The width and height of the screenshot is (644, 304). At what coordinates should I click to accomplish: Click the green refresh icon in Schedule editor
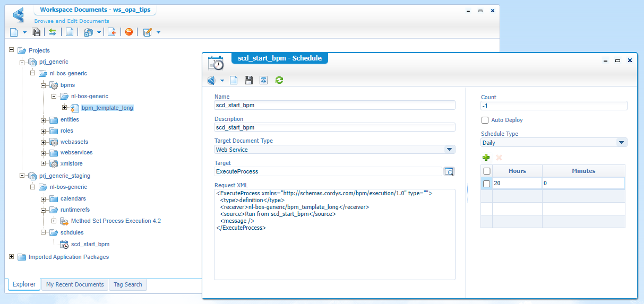(279, 80)
